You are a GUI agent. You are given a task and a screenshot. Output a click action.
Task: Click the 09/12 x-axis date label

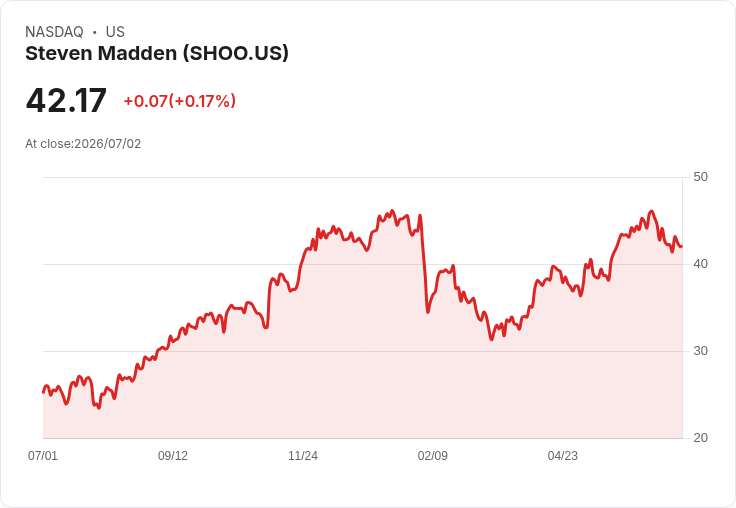tap(173, 456)
